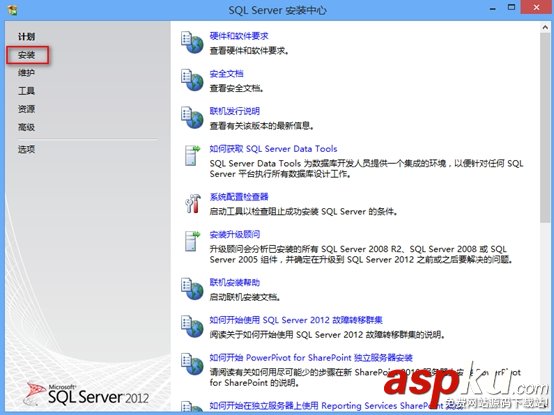Select 工具 in the left navigation
554x415 pixels.
point(26,91)
